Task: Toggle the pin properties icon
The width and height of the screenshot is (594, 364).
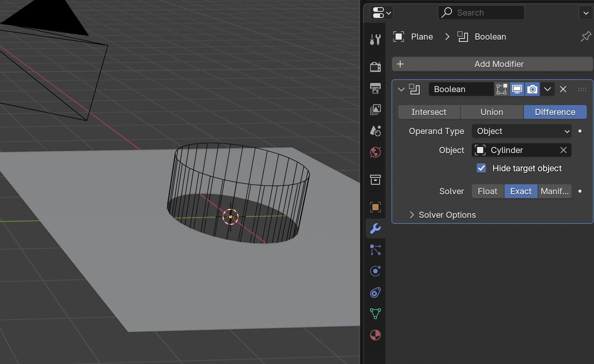Action: 586,37
